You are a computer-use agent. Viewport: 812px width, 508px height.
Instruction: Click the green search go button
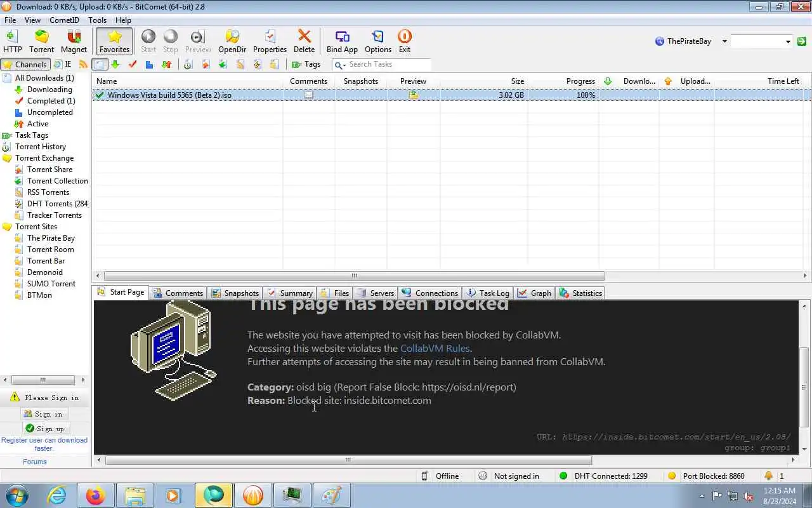802,41
